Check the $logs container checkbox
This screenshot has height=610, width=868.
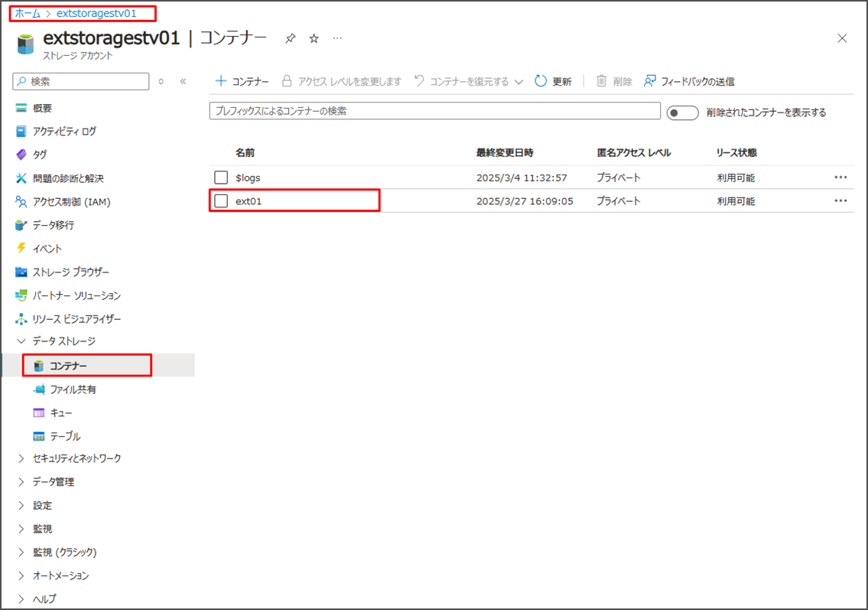[221, 178]
